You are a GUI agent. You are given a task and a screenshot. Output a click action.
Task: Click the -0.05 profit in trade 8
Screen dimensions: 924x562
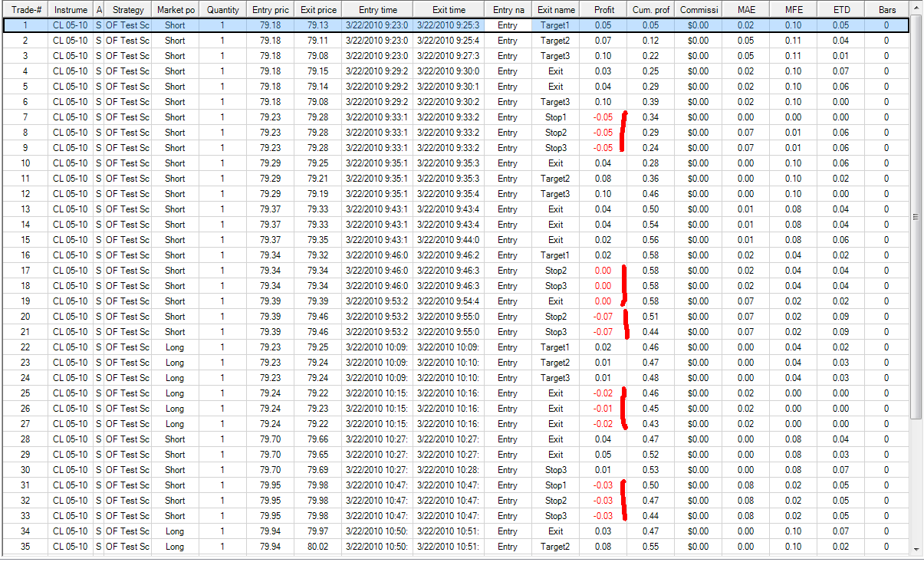tap(603, 133)
